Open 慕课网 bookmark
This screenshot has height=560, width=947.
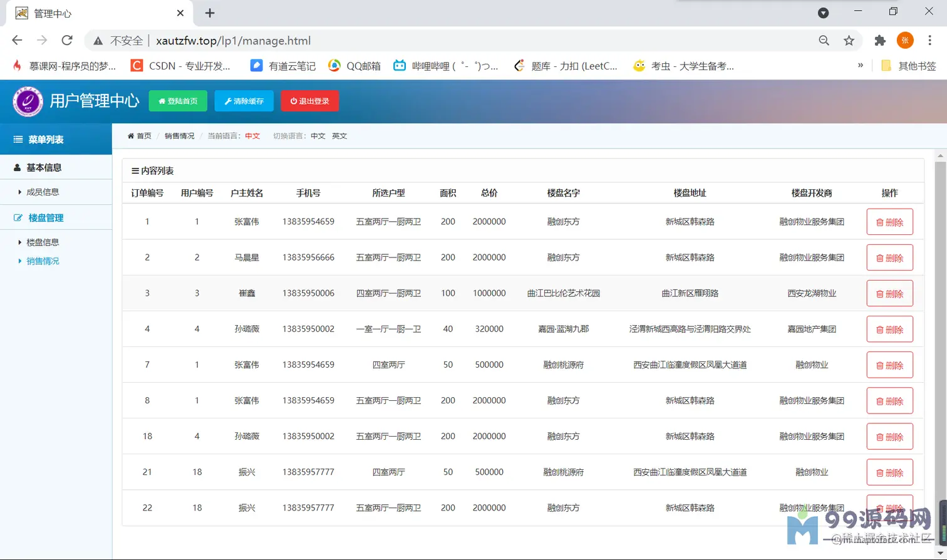pos(64,66)
